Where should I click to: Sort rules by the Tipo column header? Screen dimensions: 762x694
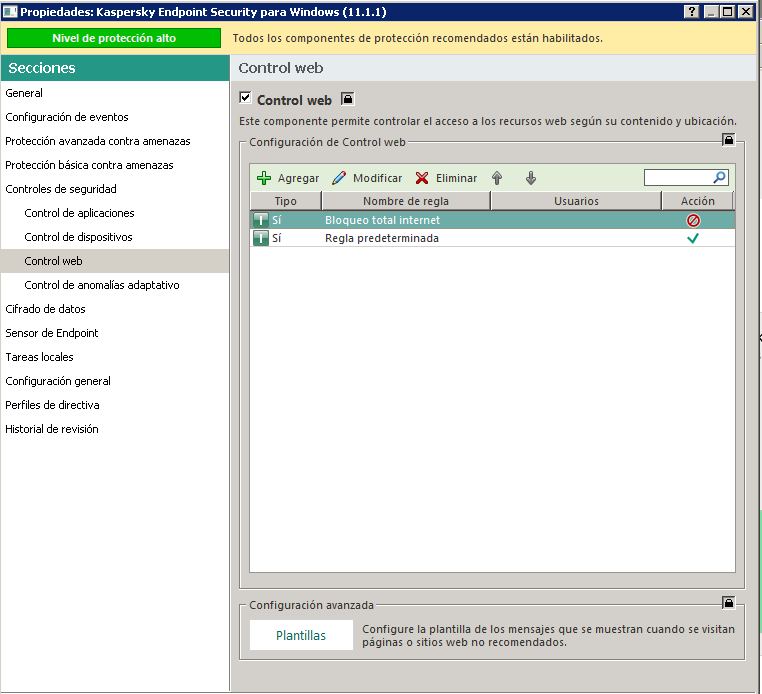point(285,201)
